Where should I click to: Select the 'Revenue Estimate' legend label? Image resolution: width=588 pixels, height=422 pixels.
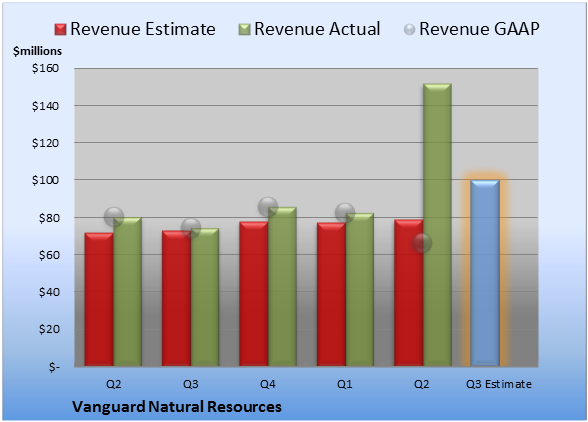pos(143,29)
